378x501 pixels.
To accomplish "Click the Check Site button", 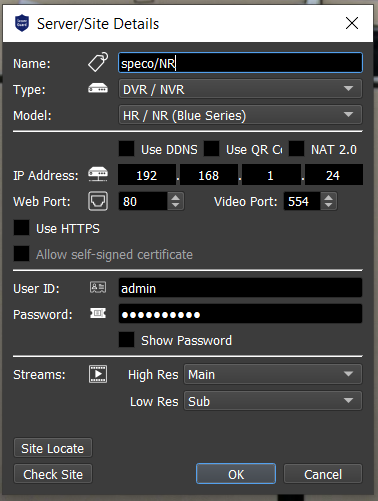I will point(53,474).
